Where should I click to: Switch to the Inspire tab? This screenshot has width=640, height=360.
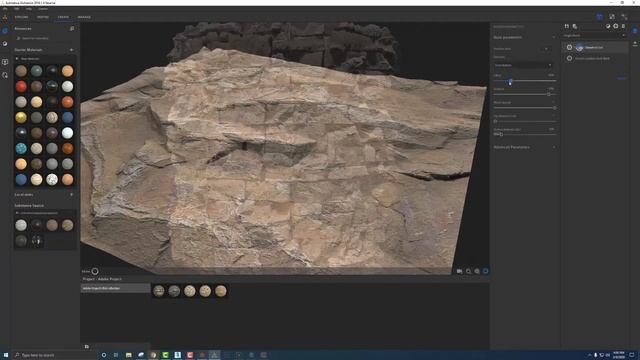(x=42, y=17)
